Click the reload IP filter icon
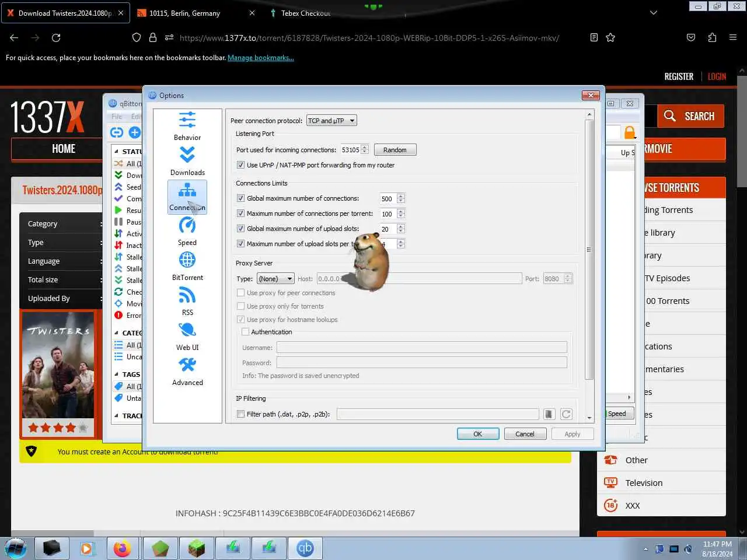Image resolution: width=747 pixels, height=560 pixels. (x=566, y=414)
